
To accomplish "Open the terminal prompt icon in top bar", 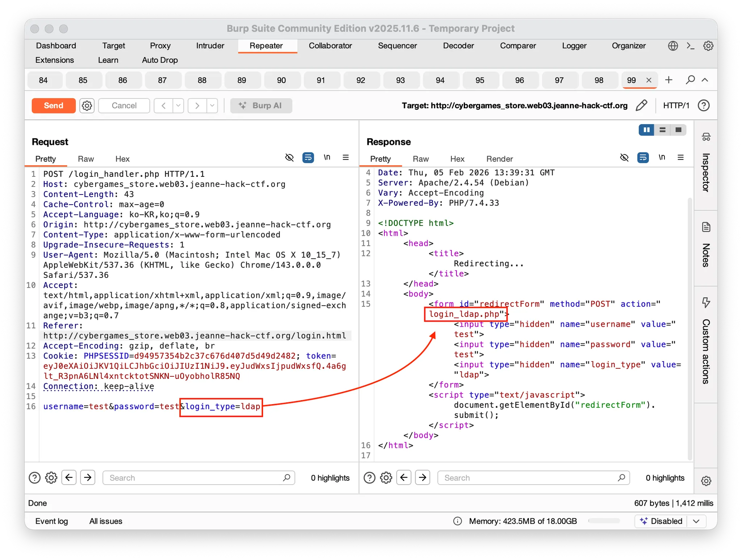I will (x=691, y=46).
